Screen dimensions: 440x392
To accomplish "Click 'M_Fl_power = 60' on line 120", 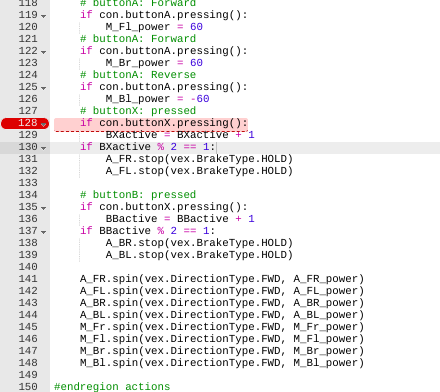I will (154, 27).
